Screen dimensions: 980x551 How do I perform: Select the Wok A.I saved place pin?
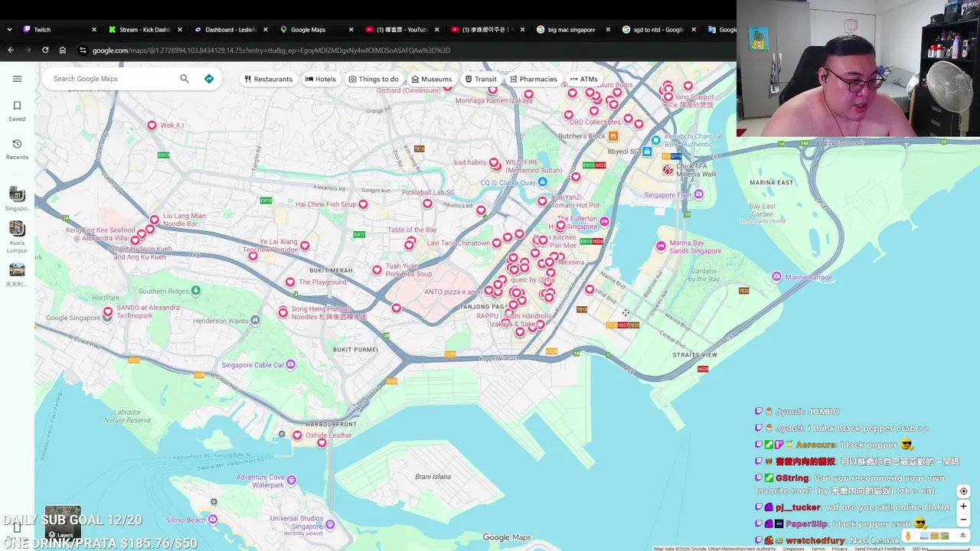tap(152, 125)
